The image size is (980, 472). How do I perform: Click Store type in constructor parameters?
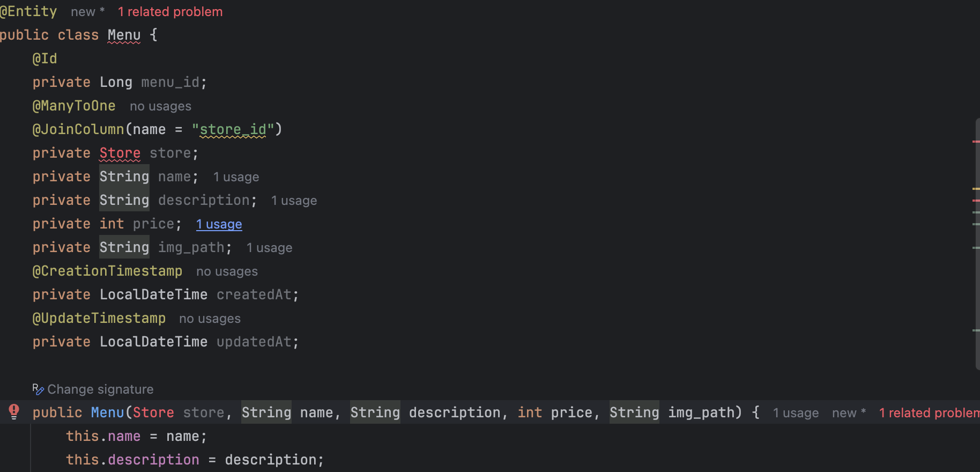click(x=153, y=413)
